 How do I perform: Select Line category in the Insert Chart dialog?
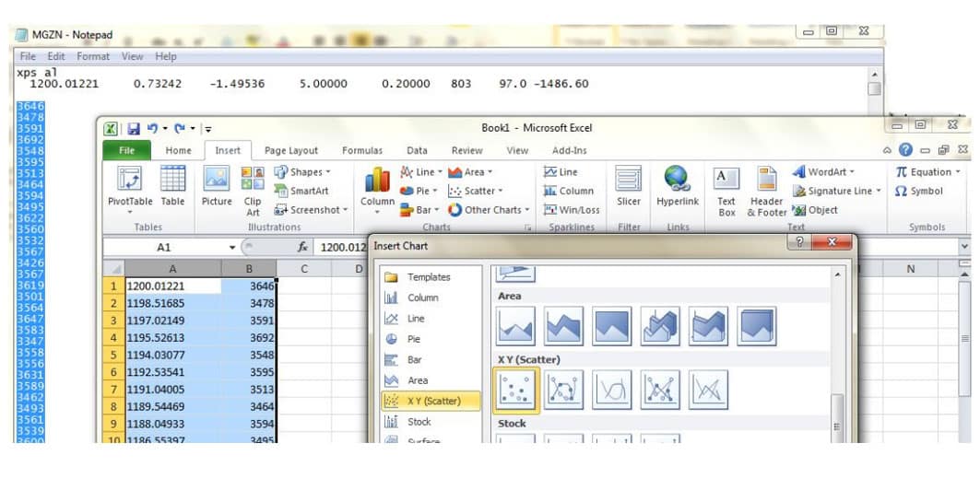pyautogui.click(x=430, y=319)
